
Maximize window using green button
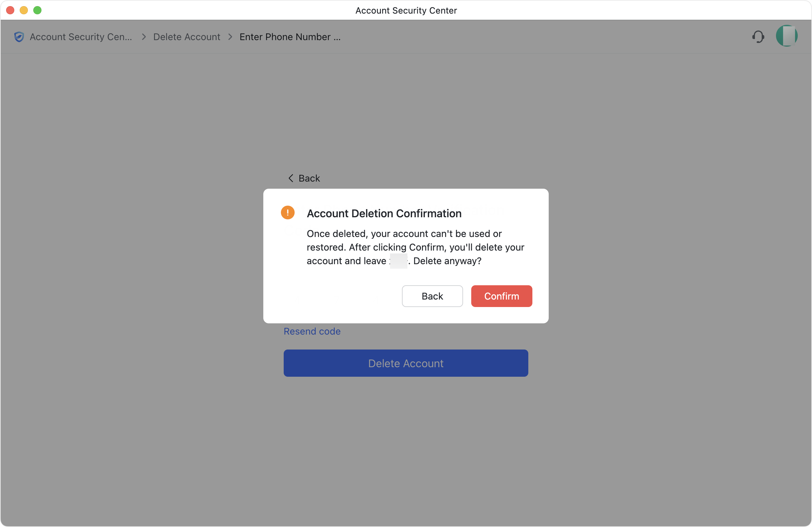(37, 10)
